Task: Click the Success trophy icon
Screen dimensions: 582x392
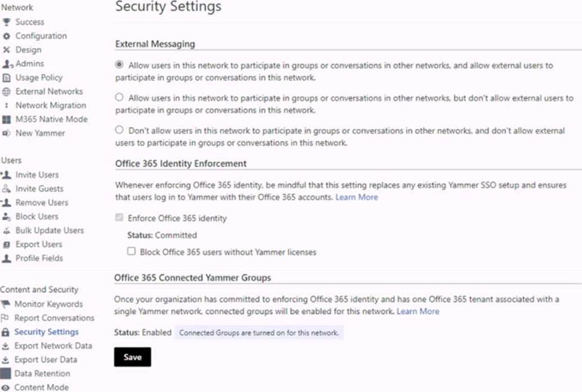Action: 7,22
